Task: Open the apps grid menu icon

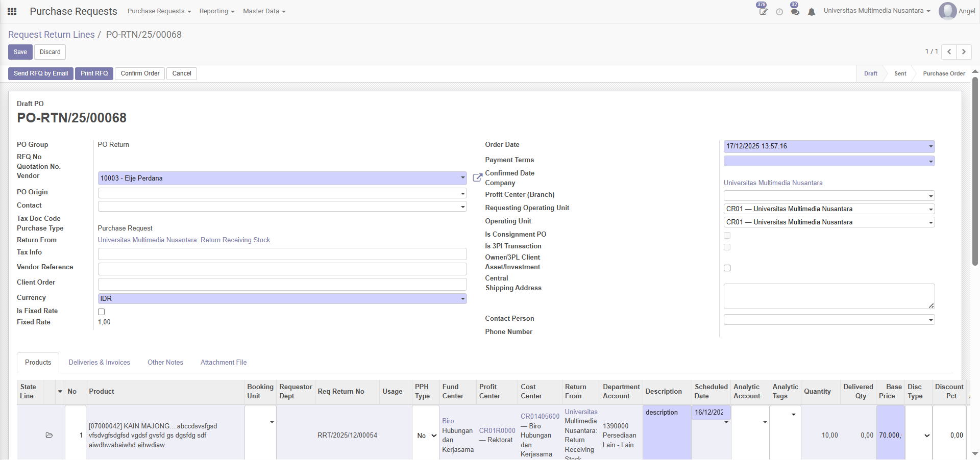Action: [12, 11]
